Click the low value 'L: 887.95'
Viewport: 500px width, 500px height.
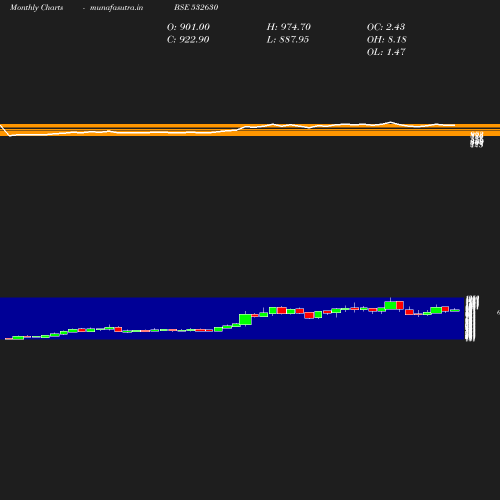288,40
